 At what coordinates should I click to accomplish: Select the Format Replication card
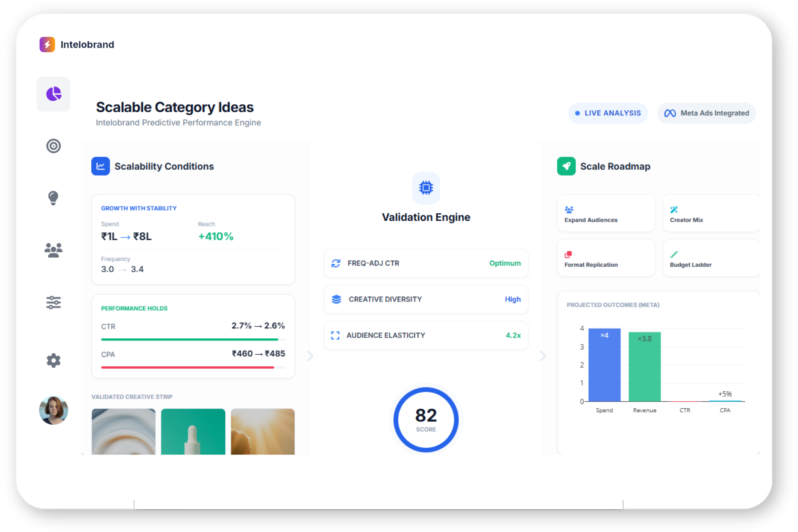pos(606,258)
